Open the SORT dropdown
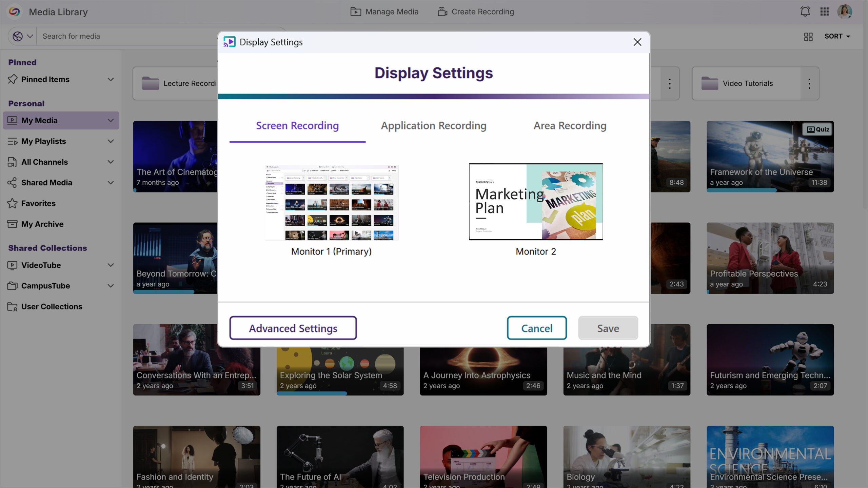Image resolution: width=868 pixels, height=488 pixels. (837, 36)
